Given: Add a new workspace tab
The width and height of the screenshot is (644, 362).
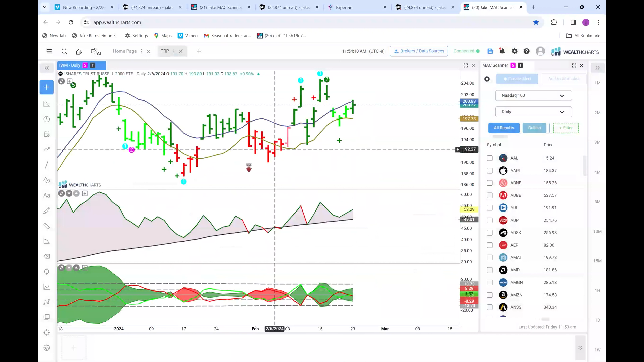Looking at the screenshot, I should [199, 51].
